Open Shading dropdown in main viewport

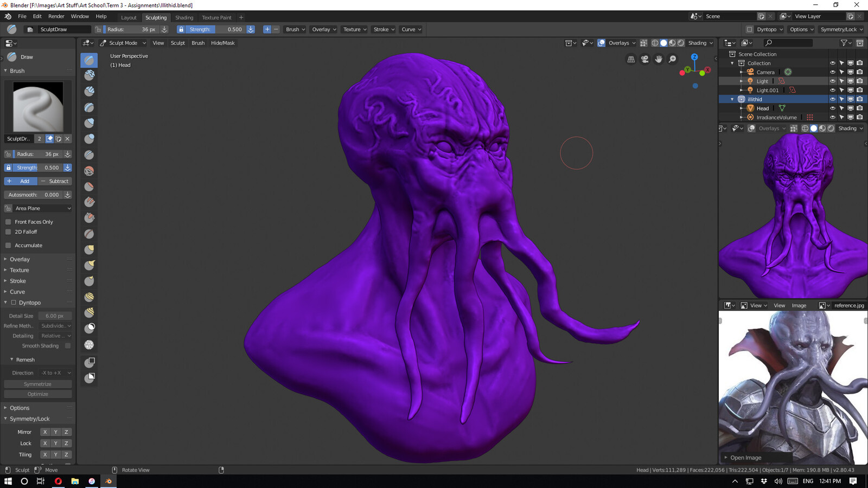[700, 43]
